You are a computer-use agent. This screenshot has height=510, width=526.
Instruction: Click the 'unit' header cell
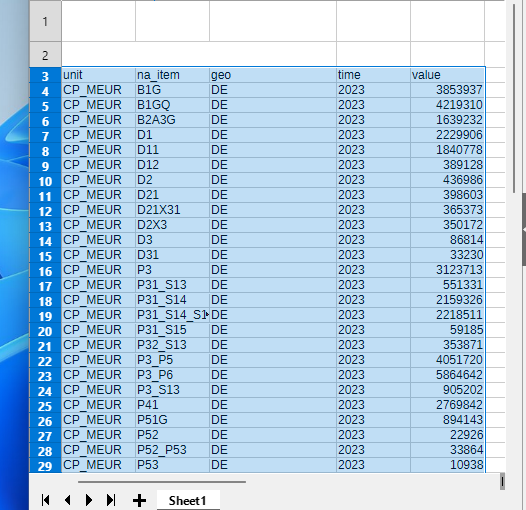(99, 75)
